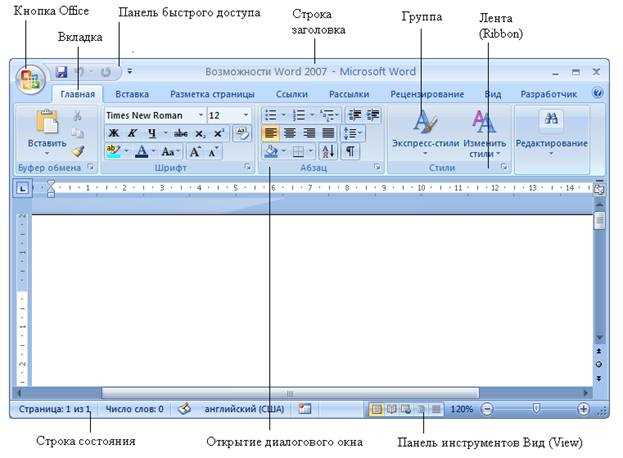This screenshot has height=458, width=623.
Task: Clear formatting with eraser icon
Action: pyautogui.click(x=242, y=133)
